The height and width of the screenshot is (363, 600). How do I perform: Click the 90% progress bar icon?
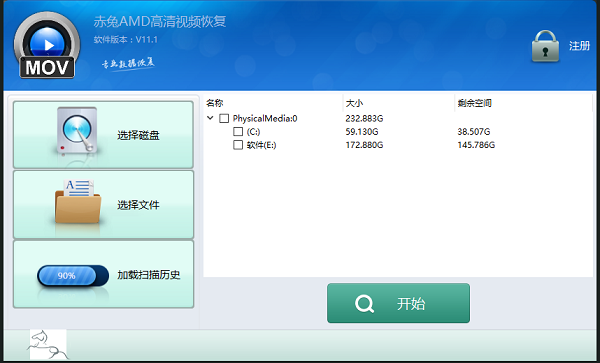tap(73, 276)
